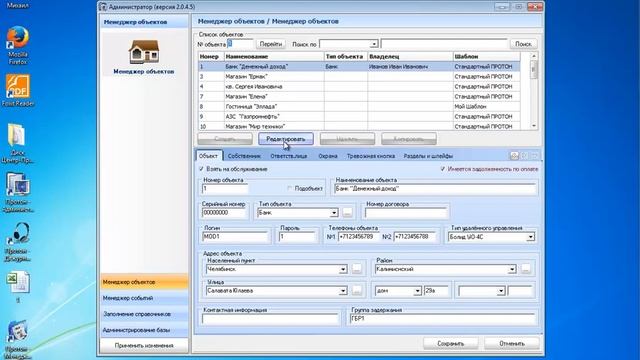
Task: Open Mozilla Firefox desktop shortcut
Action: [x=18, y=44]
